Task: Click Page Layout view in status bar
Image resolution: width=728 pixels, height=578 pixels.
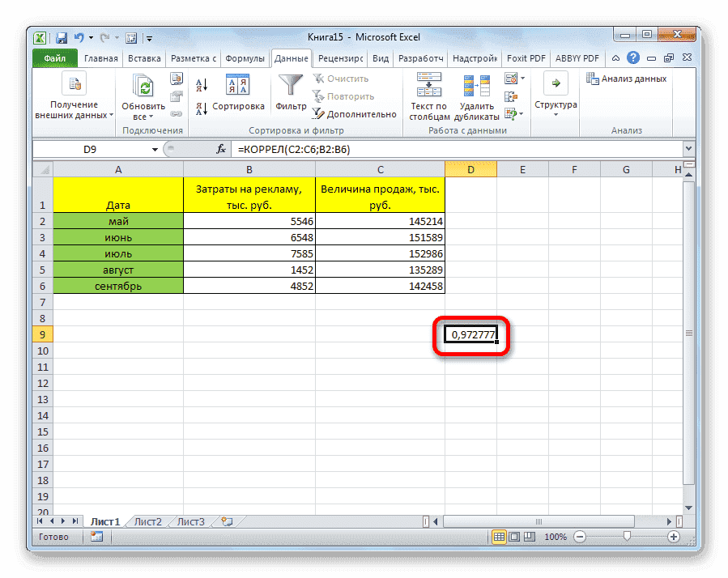Action: (515, 536)
